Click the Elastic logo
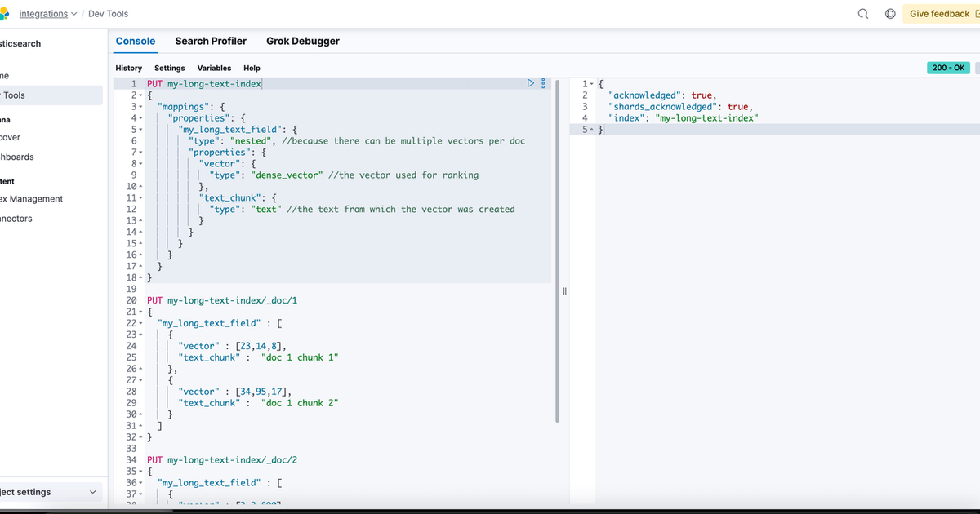Screen dimensions: 980x514 coord(4,14)
